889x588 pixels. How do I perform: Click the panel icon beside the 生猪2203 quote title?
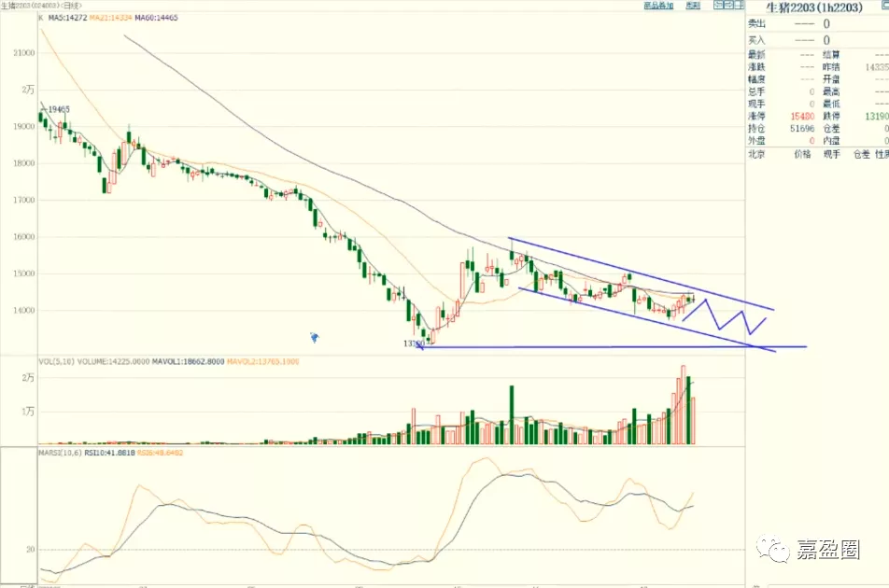(x=881, y=7)
